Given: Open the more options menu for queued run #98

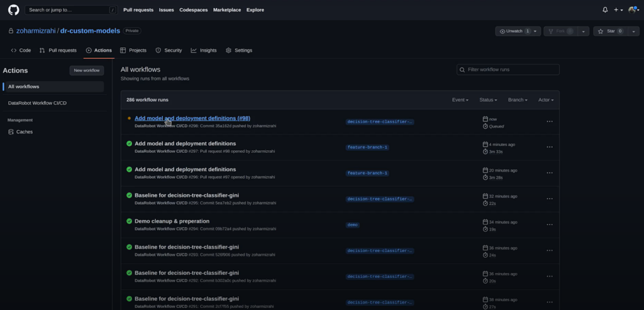Looking at the screenshot, I should 550,121.
